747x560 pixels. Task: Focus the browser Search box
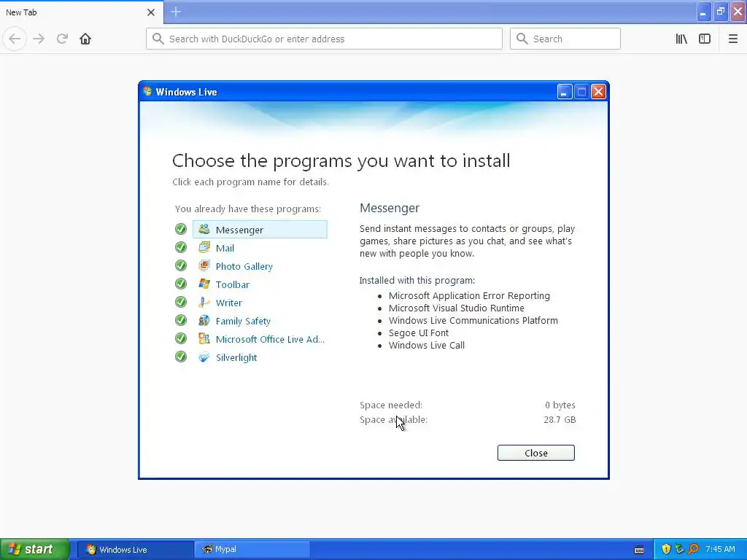565,39
